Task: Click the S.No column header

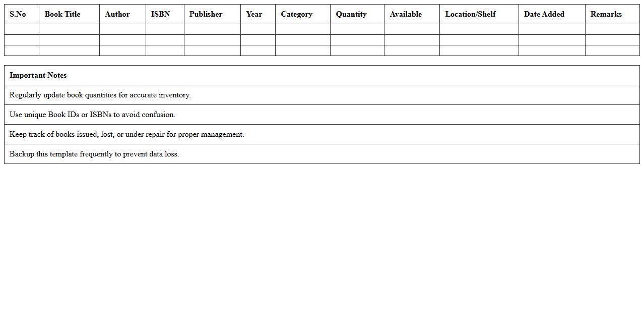Action: click(18, 14)
